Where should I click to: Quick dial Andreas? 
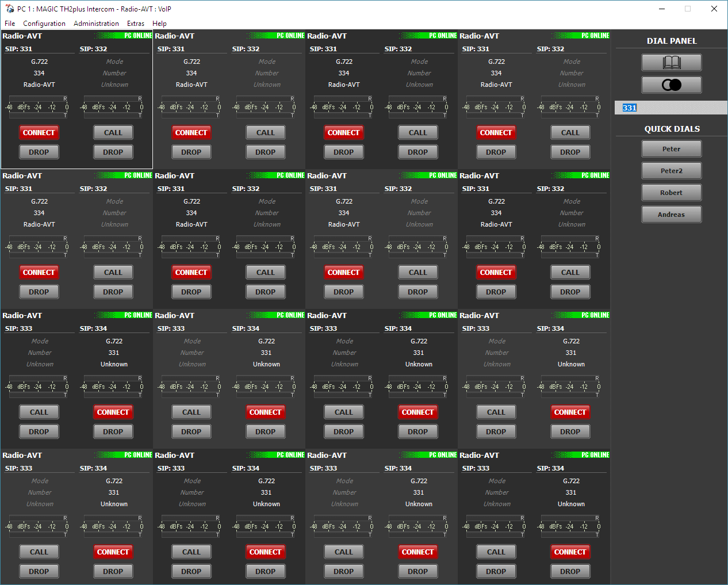pyautogui.click(x=671, y=214)
